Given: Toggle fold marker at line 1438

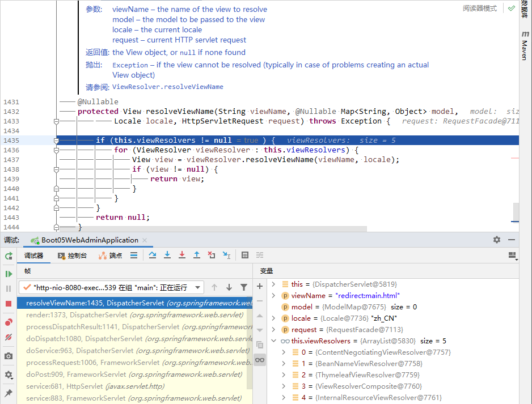Looking at the screenshot, I should click(56, 169).
